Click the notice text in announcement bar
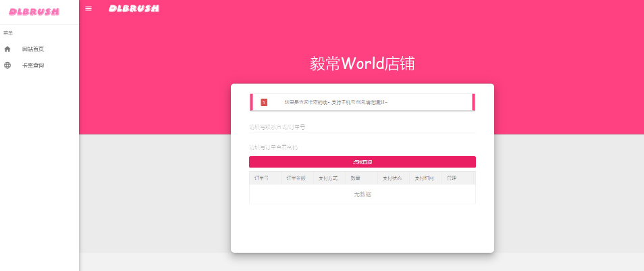Image resolution: width=644 pixels, height=271 pixels. (336, 102)
